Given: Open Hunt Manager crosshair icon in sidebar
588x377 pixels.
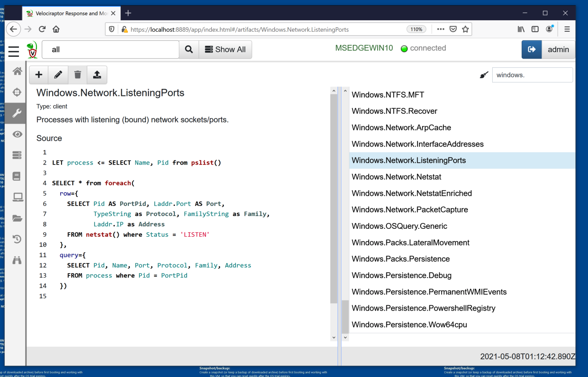Looking at the screenshot, I should 17,92.
